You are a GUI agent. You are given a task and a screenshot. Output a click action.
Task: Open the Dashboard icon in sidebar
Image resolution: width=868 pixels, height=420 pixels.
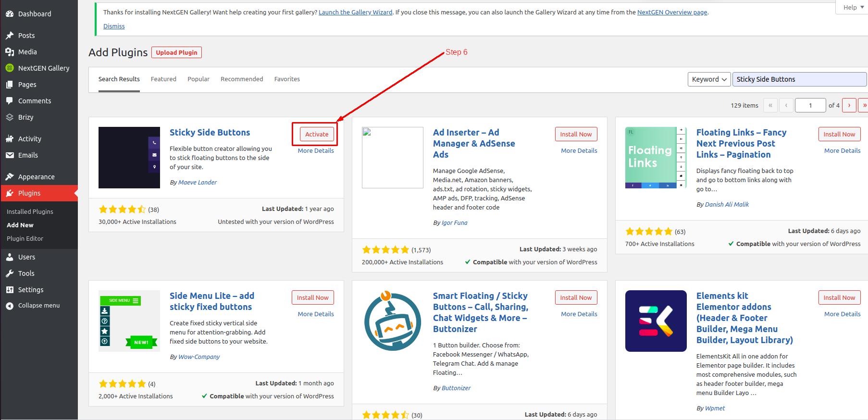pos(10,14)
